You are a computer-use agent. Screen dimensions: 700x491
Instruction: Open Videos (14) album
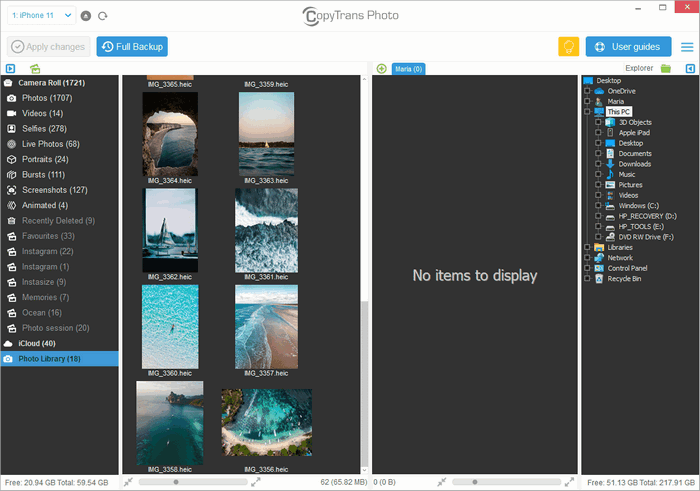pyautogui.click(x=60, y=113)
